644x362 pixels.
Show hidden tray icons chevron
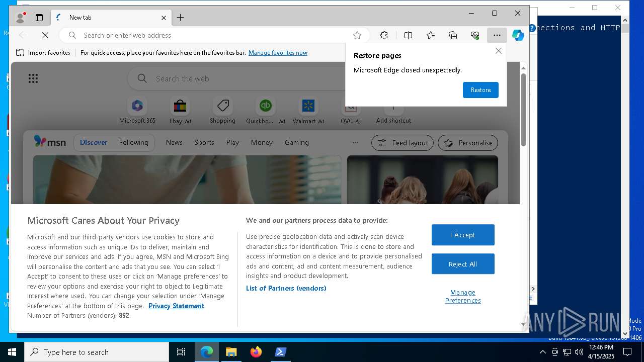pos(543,352)
